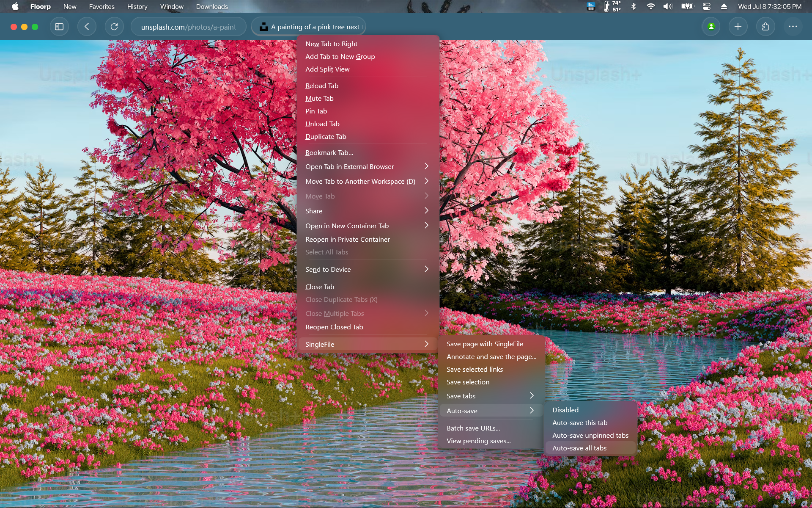The height and width of the screenshot is (508, 812).
Task: Expand Send to Device submenu
Action: click(368, 269)
